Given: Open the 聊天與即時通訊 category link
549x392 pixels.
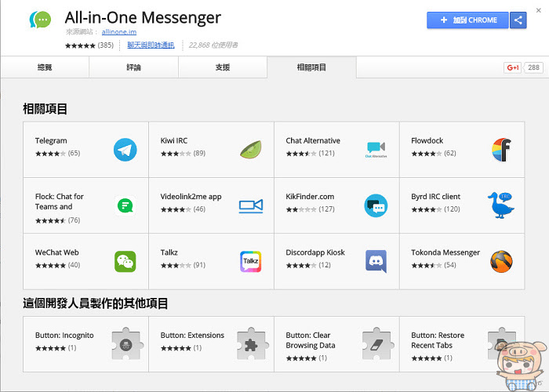Looking at the screenshot, I should coord(151,45).
